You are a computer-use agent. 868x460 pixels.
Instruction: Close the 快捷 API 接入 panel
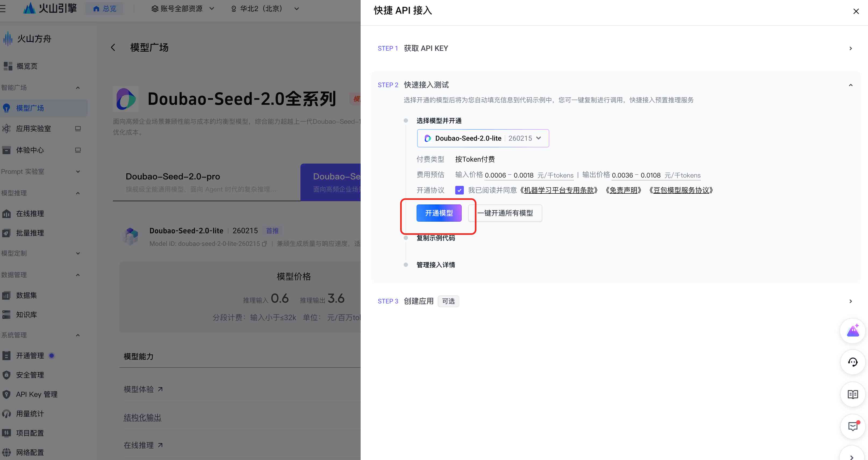tap(856, 12)
